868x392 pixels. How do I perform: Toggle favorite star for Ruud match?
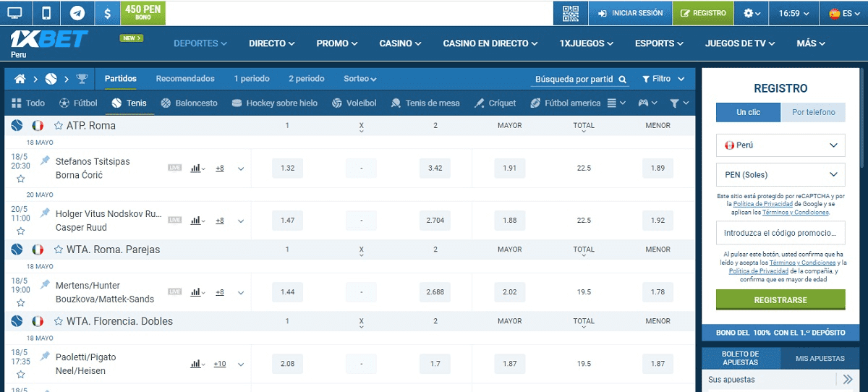[x=20, y=231]
